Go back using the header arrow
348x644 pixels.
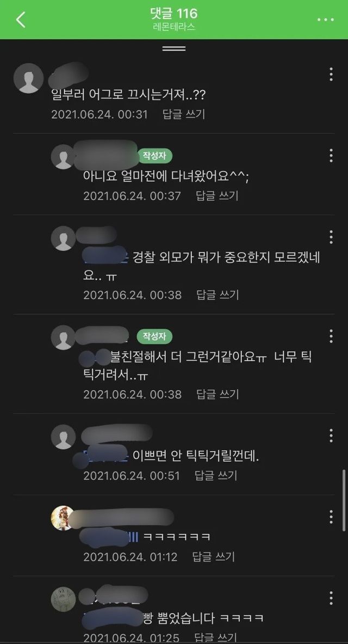tap(21, 19)
